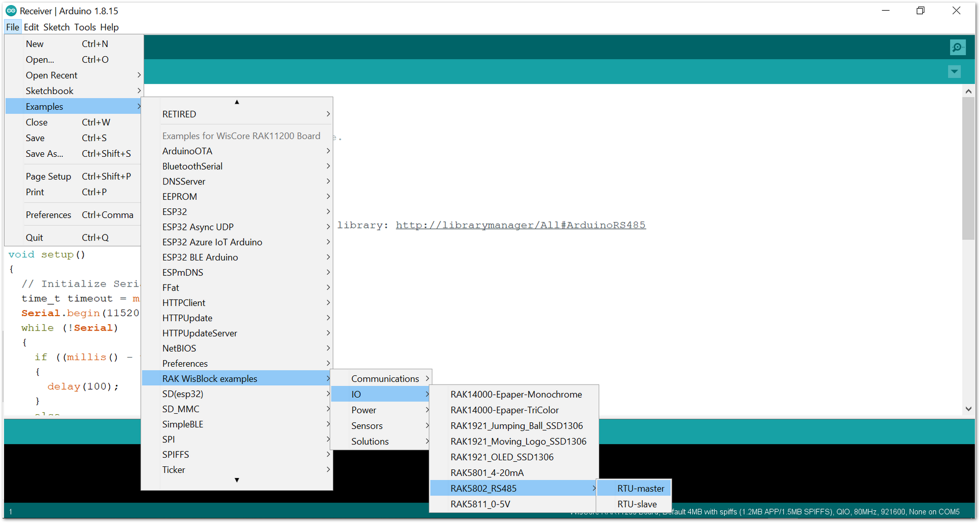Image resolution: width=980 pixels, height=523 pixels.
Task: Open Preferences examples submenu
Action: coord(237,364)
